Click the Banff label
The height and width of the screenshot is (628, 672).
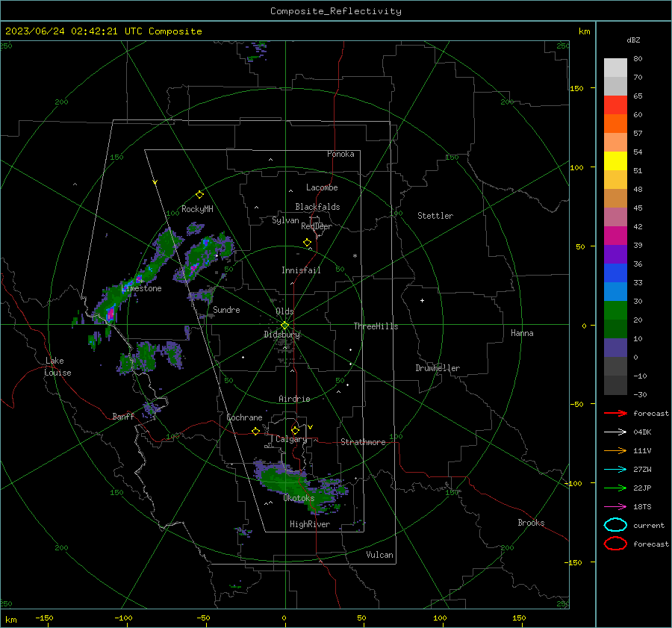point(123,417)
